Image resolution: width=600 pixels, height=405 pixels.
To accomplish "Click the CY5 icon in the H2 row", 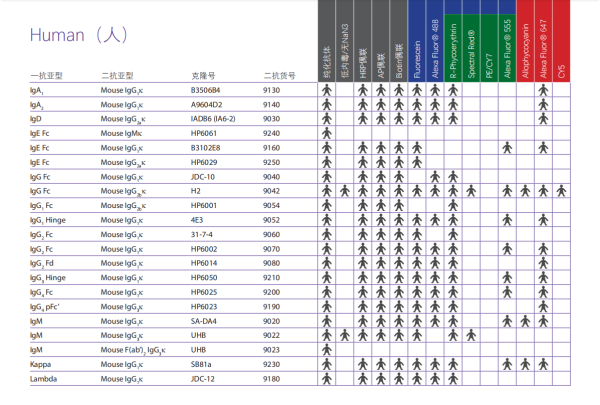I will click(x=561, y=190).
